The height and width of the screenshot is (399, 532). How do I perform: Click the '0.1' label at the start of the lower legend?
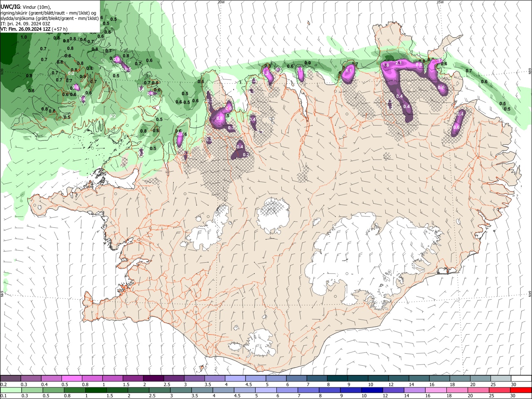tap(3, 396)
